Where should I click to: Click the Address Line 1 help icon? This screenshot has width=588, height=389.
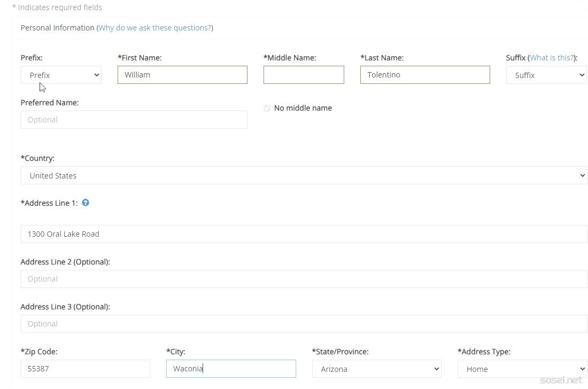tap(86, 203)
